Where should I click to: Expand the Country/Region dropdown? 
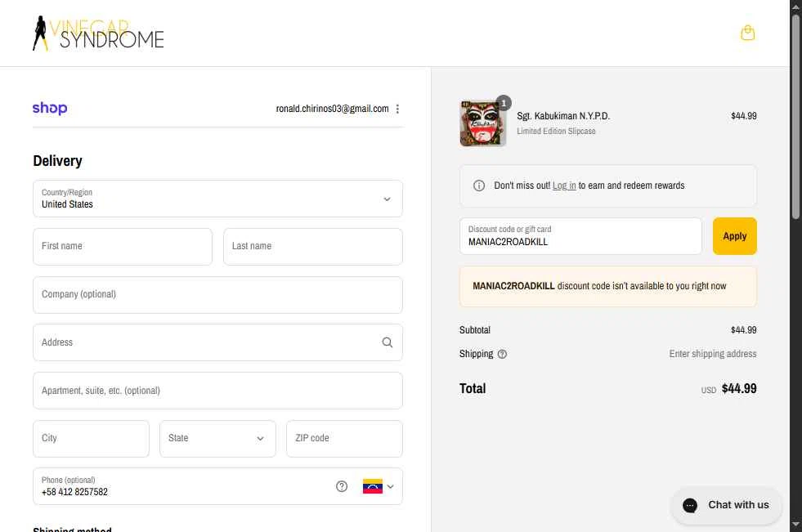point(218,199)
